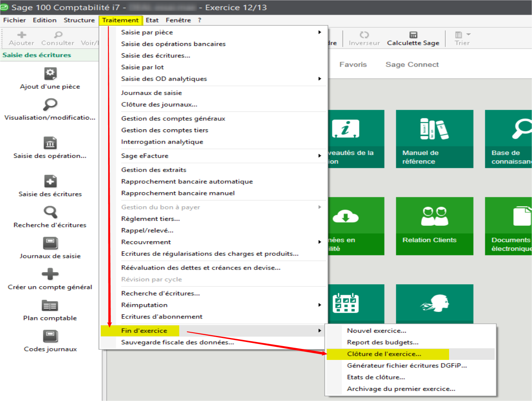This screenshot has width=532, height=401.
Task: Click the Calculette Sage calculator icon
Action: pyautogui.click(x=413, y=35)
